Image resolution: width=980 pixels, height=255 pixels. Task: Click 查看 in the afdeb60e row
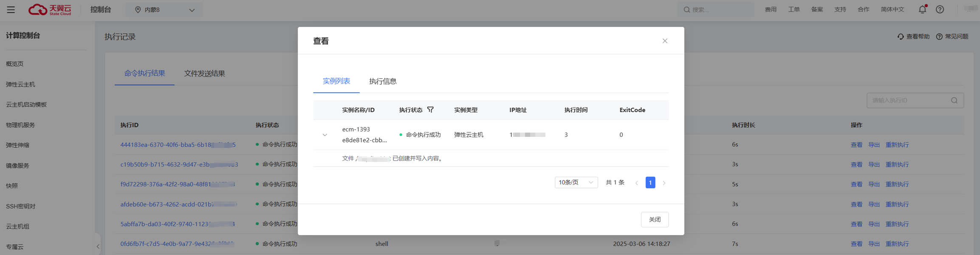click(x=856, y=204)
